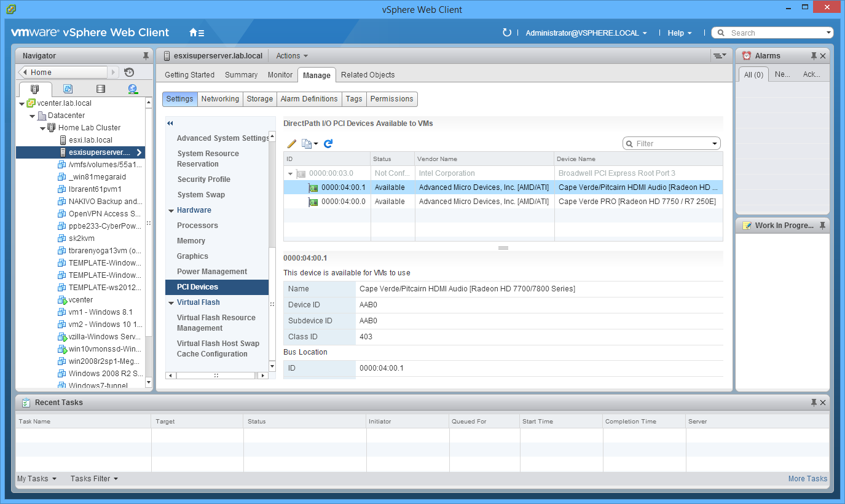Open Advanced System Settings in the sidebar
Screen dimensions: 845x504
click(223, 138)
